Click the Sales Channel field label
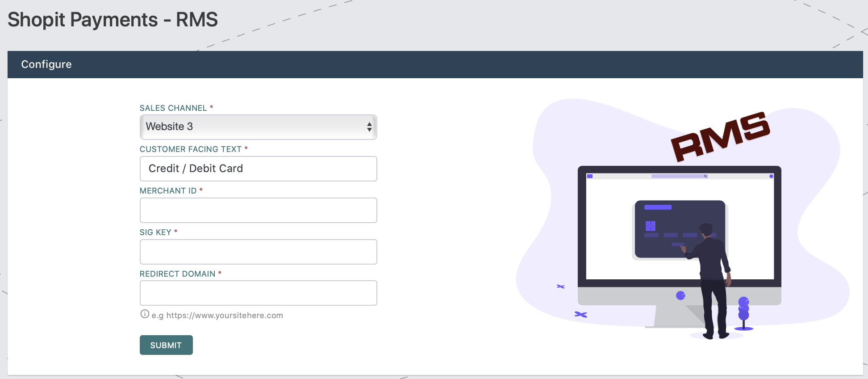Screen dimensions: 868x379 (173, 108)
